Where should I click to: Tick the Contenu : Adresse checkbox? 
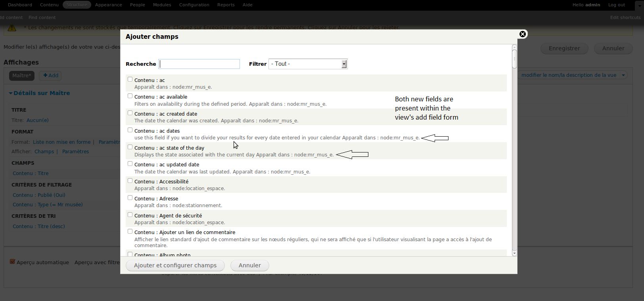click(130, 198)
